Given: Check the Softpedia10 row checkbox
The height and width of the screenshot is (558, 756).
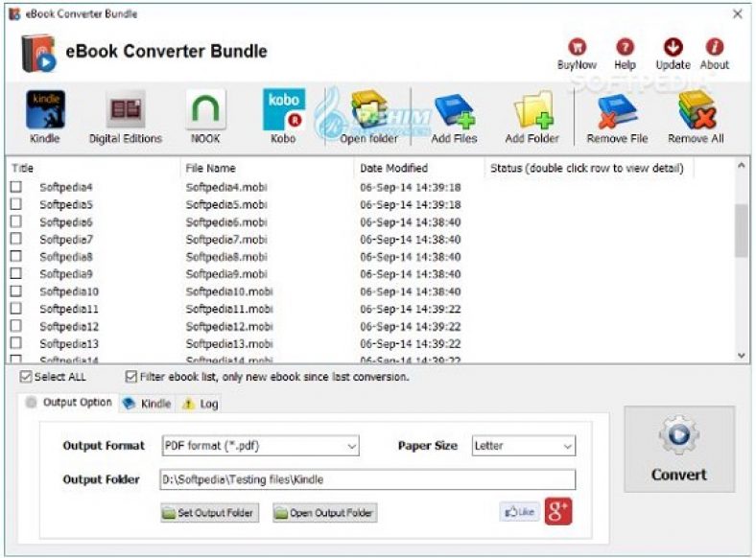Looking at the screenshot, I should click(x=16, y=291).
